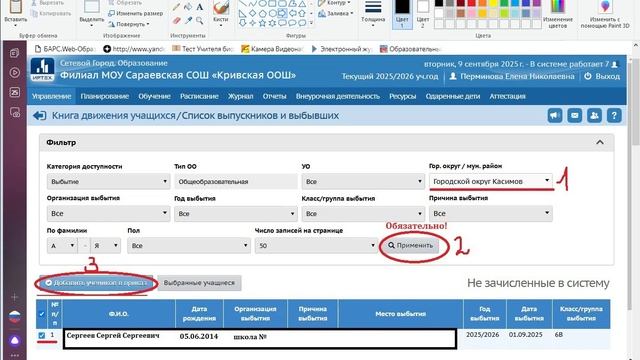The image size is (640, 360).
Task: Collapse the Фильтр panel with chevron
Action: 600,142
